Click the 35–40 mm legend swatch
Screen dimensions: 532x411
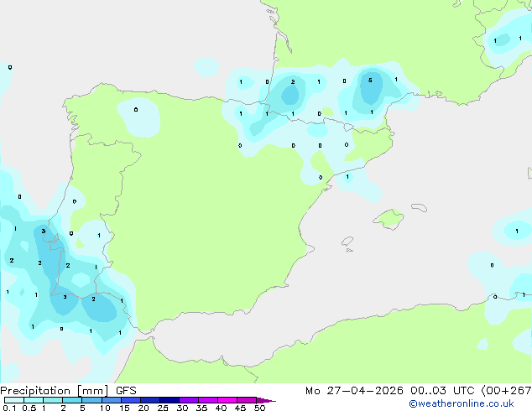[x=208, y=400]
